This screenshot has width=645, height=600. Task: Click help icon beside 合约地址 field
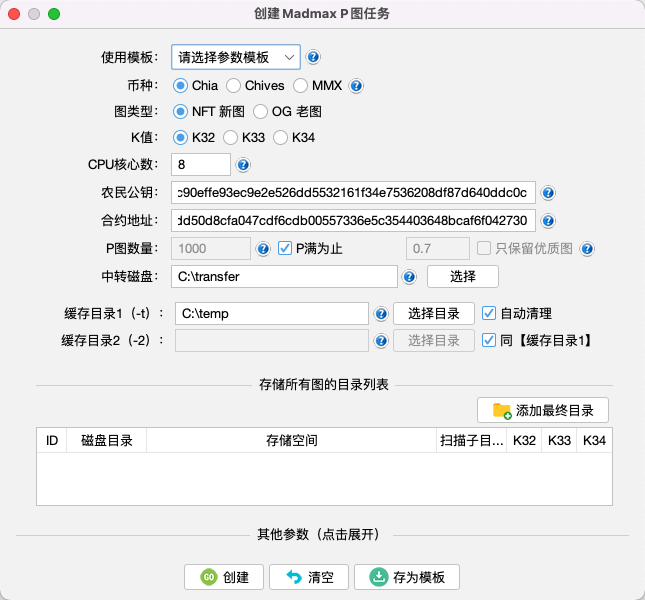click(x=548, y=221)
